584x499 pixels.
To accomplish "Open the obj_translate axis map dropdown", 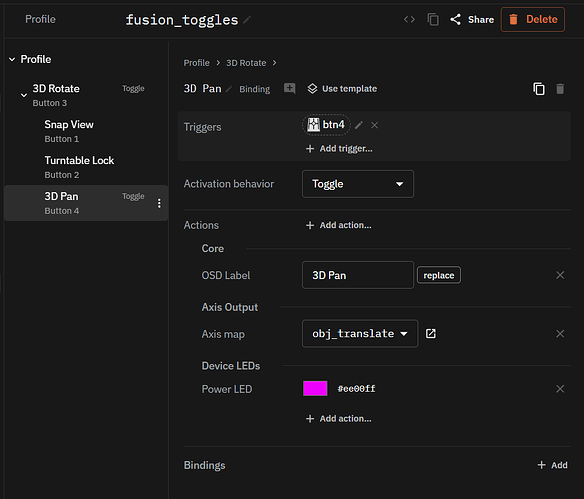I will [360, 334].
